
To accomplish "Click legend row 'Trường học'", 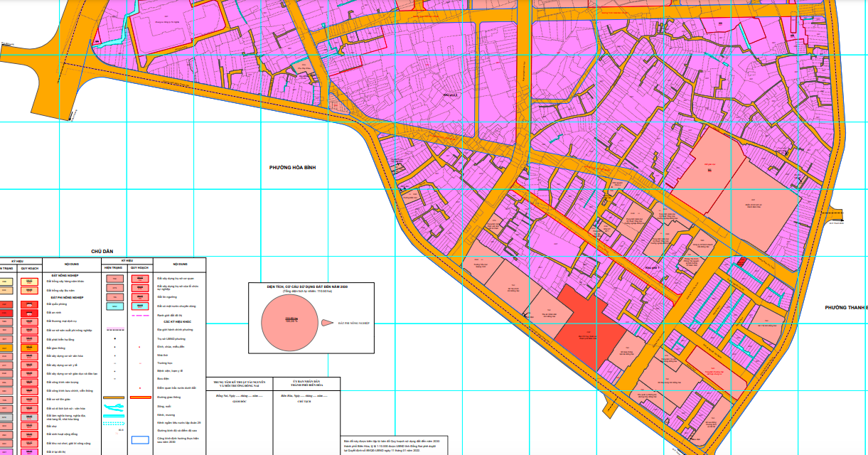I will [165, 363].
